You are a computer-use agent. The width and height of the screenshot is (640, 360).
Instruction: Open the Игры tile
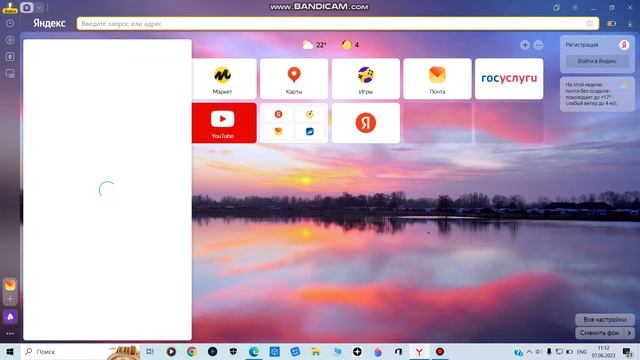coord(366,79)
